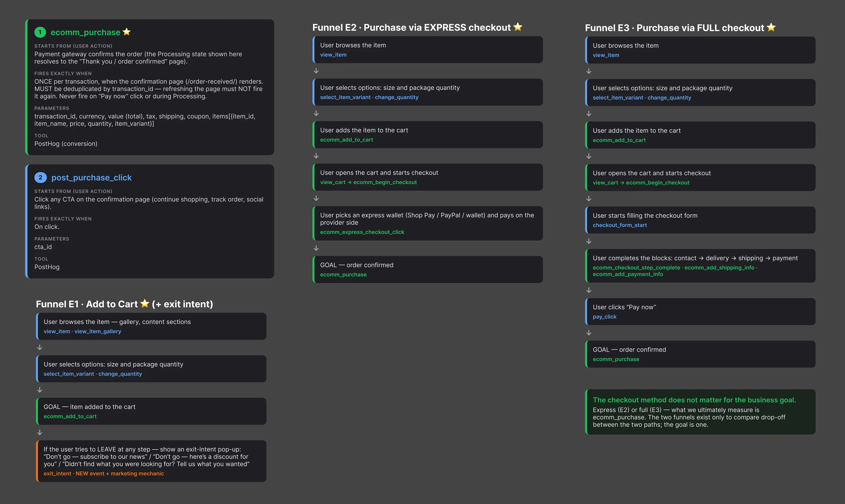Click "GOAL — order confirmed" in Funnel E2

[x=357, y=265]
